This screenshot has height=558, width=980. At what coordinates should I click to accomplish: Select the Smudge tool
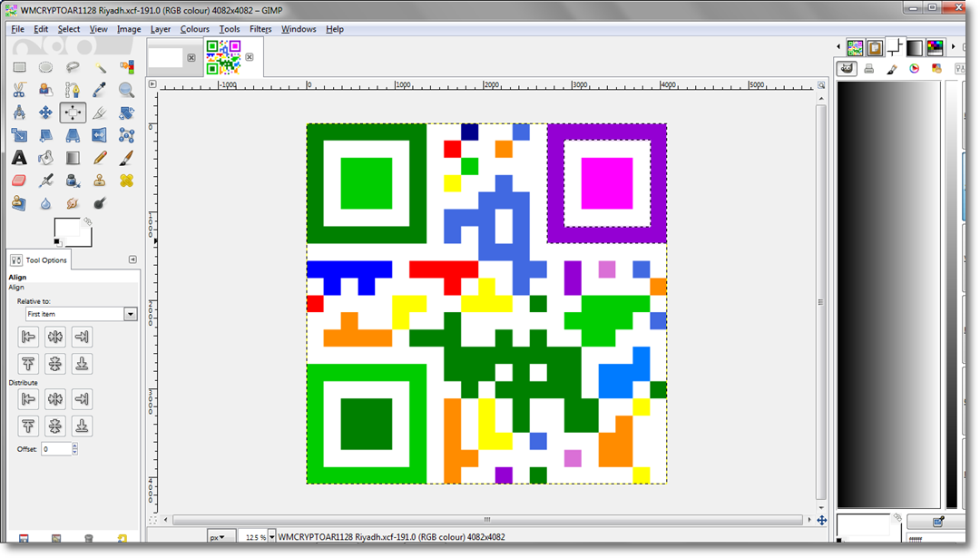point(73,204)
